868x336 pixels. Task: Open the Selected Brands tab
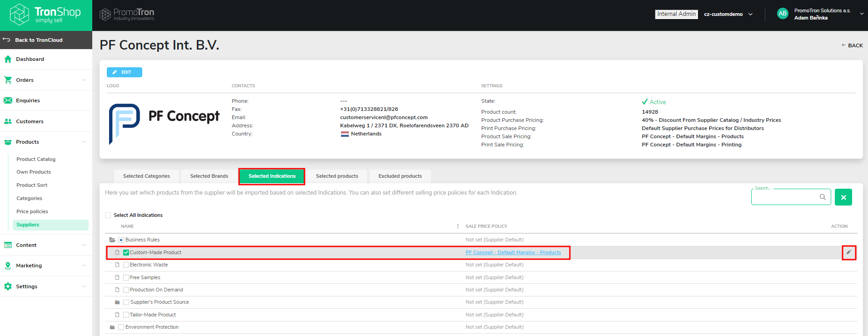(x=209, y=176)
